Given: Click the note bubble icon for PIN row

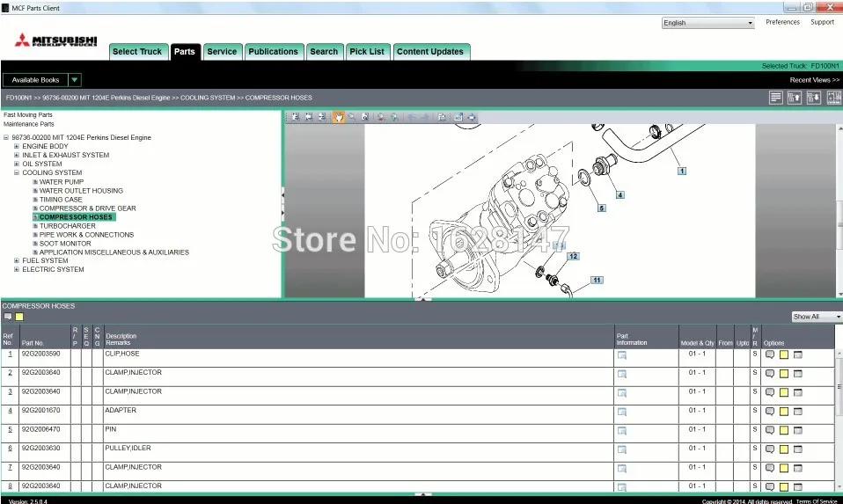Looking at the screenshot, I should (769, 430).
